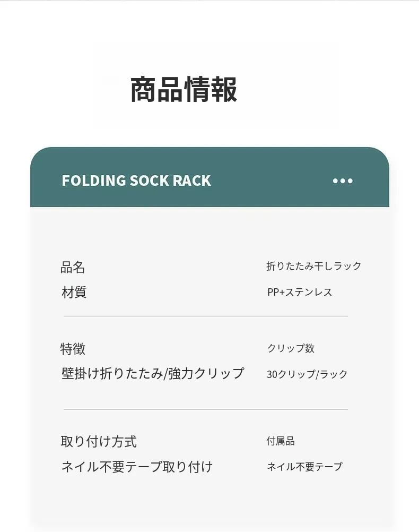Click the 特徴 section label

(73, 349)
